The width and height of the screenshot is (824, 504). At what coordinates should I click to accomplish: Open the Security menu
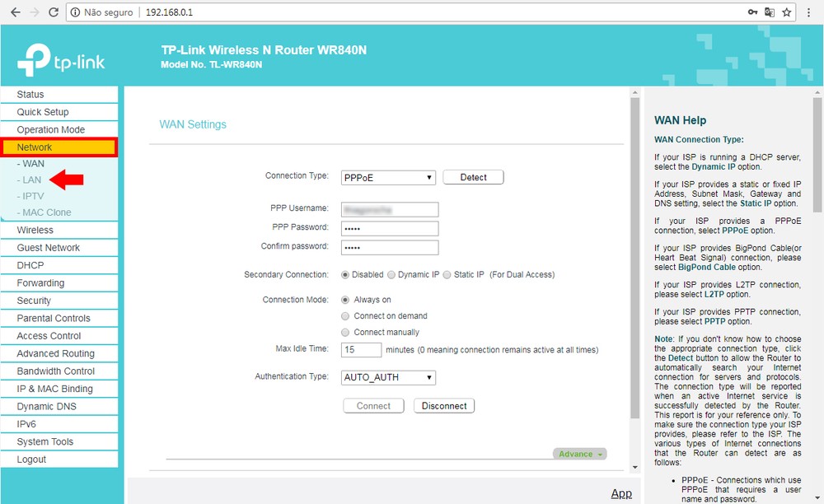click(x=59, y=301)
